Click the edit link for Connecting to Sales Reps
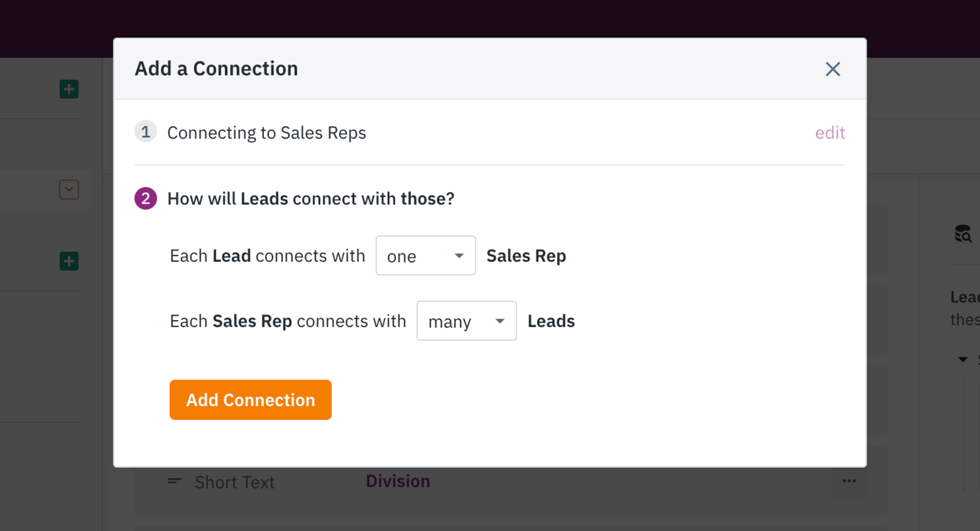Image resolution: width=980 pixels, height=531 pixels. (830, 133)
